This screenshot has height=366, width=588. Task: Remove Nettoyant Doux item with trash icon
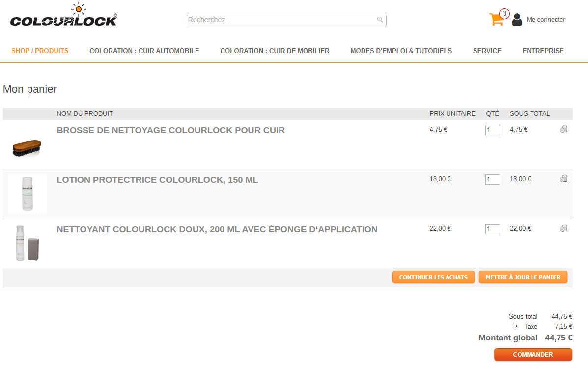click(x=563, y=228)
